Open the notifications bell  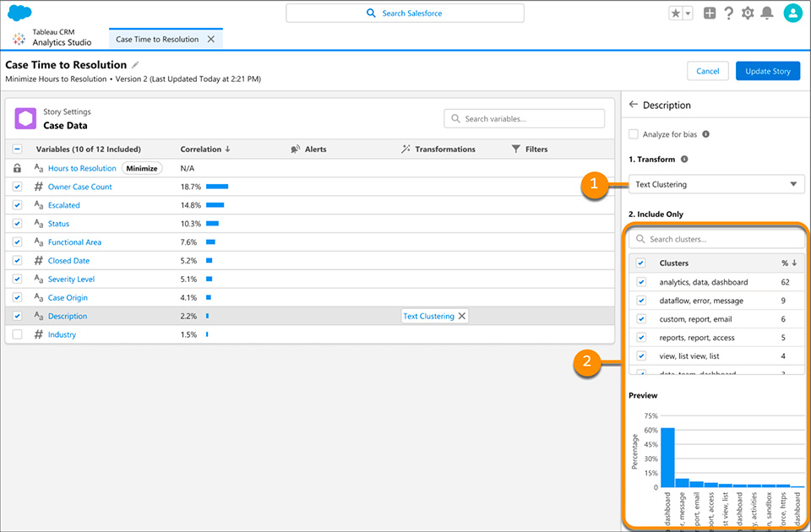coord(766,14)
